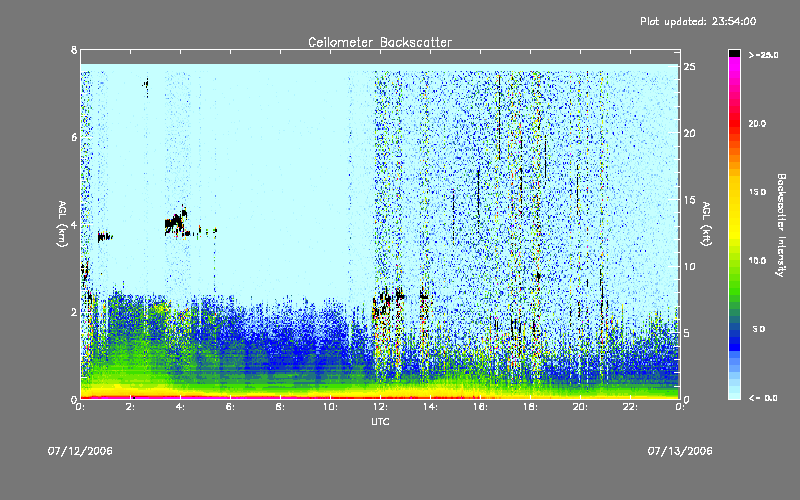Click the "5.0" colorbar value label
Screen dimensions: 800x500
759,329
